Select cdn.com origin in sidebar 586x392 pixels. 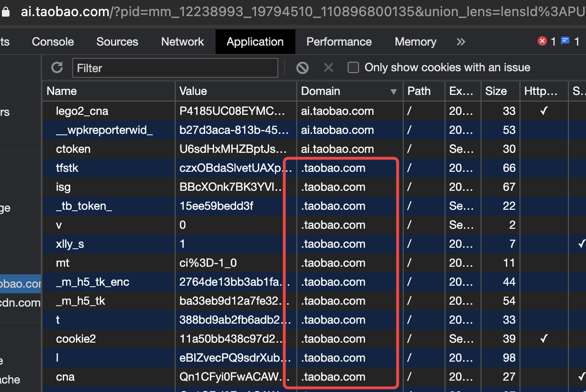(x=20, y=303)
